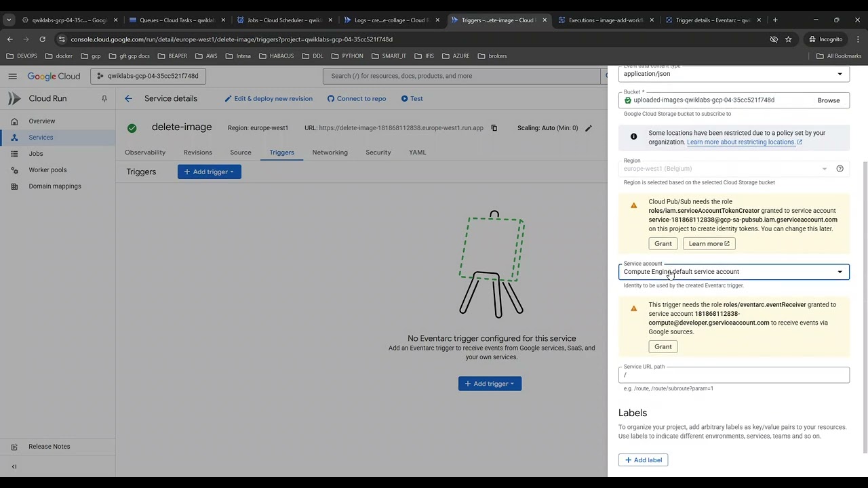
Task: Switch to the Executions – image-add-workflow tab
Action: coord(606,20)
